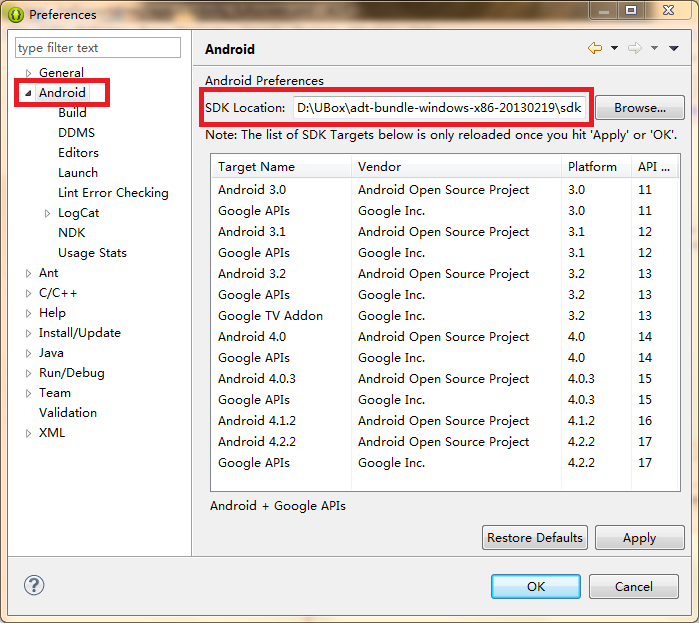This screenshot has width=699, height=623.
Task: Select the Validation preferences item
Action: click(68, 413)
